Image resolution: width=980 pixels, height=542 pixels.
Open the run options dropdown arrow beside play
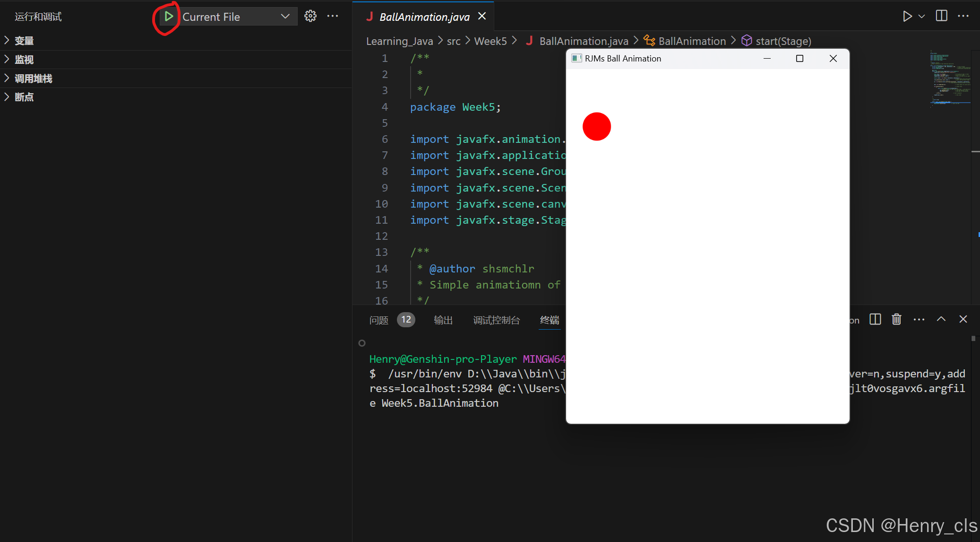tap(921, 17)
